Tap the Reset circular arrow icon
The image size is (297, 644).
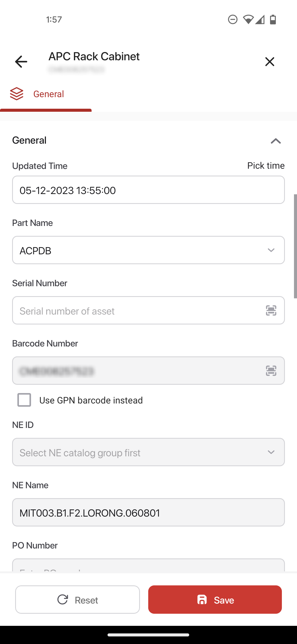(x=63, y=599)
